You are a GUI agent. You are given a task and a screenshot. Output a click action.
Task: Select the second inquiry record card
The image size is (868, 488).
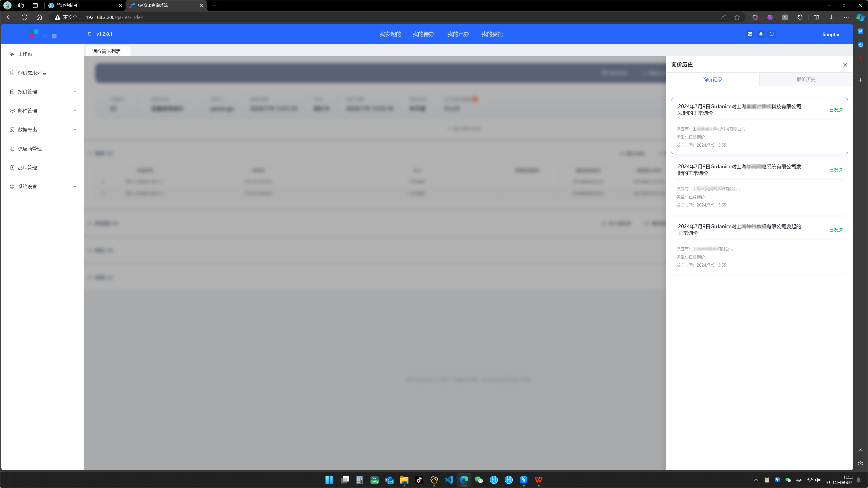click(x=759, y=185)
